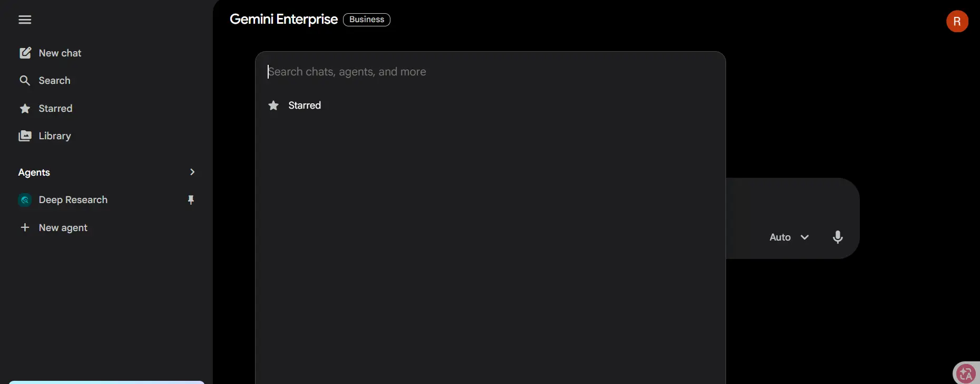The image size is (980, 384).
Task: Click the Business badge
Action: point(367,20)
